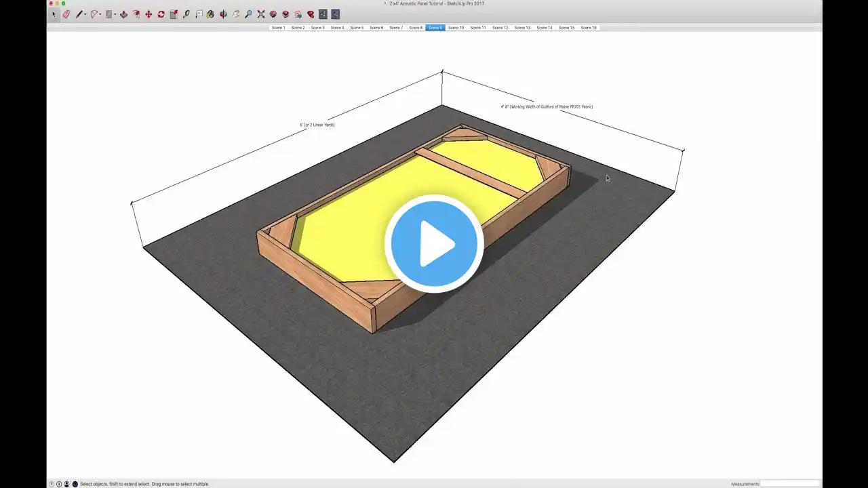Click the Send to LayOut icon

(x=298, y=14)
